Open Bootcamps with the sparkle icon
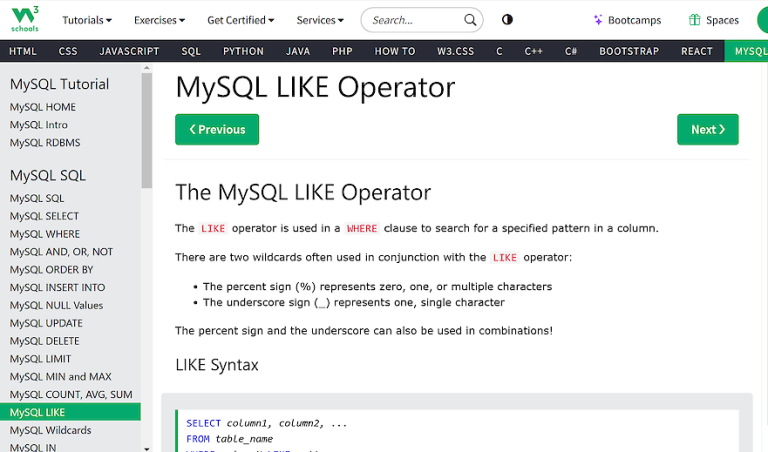 627,20
